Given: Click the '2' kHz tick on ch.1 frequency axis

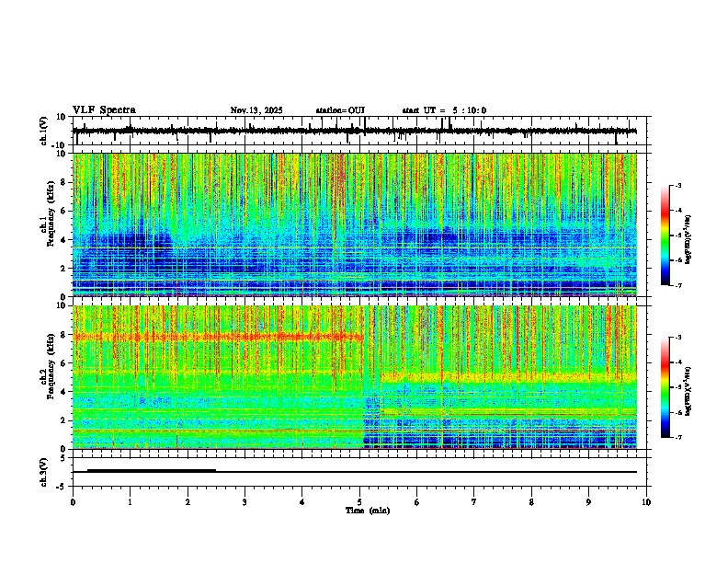Looking at the screenshot, I should [64, 269].
